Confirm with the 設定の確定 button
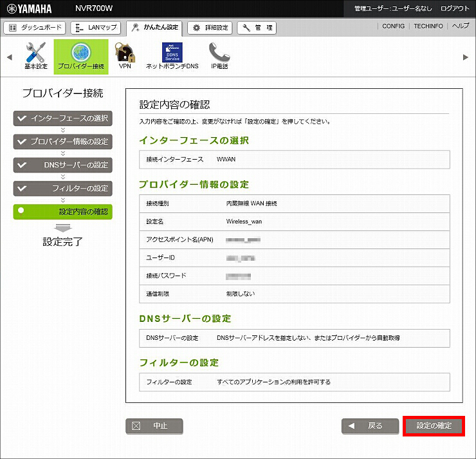Screen dimensions: 476x459 pyautogui.click(x=434, y=426)
